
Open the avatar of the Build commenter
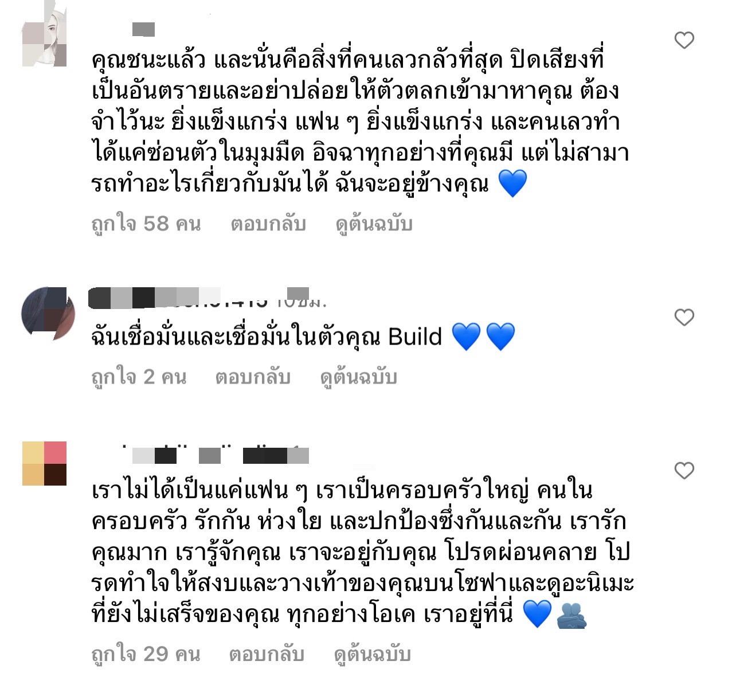(48, 314)
